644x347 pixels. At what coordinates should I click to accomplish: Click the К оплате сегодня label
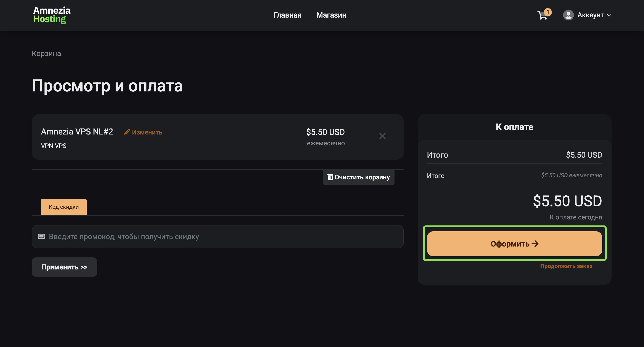(576, 217)
